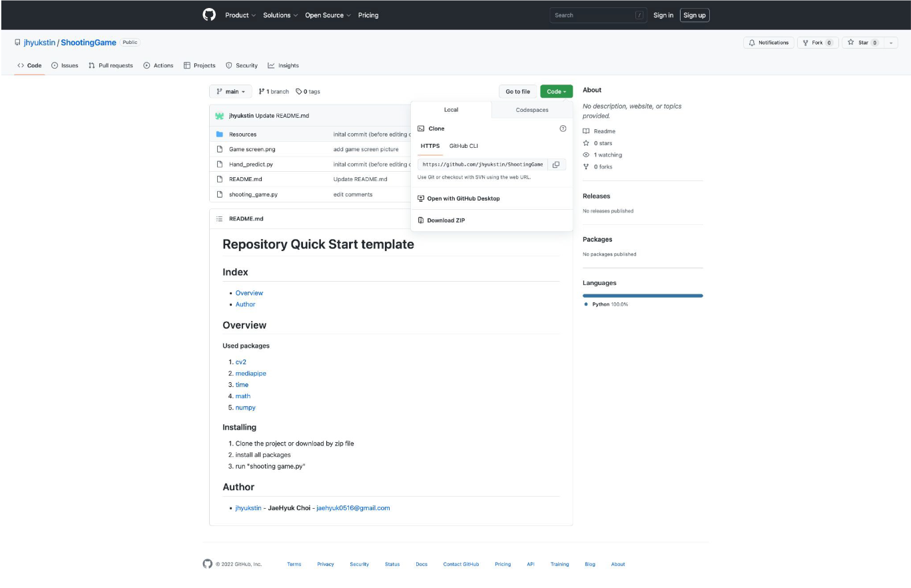Click Download ZIP

point(441,220)
